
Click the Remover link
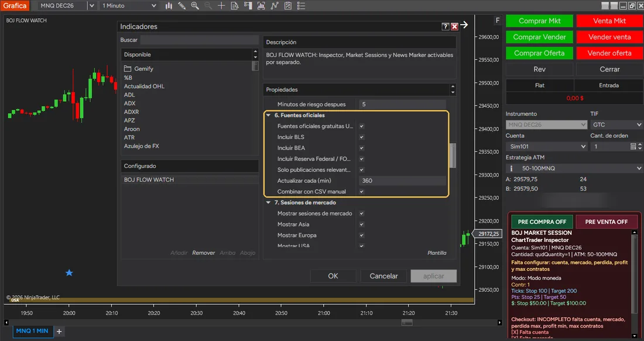[x=203, y=253]
